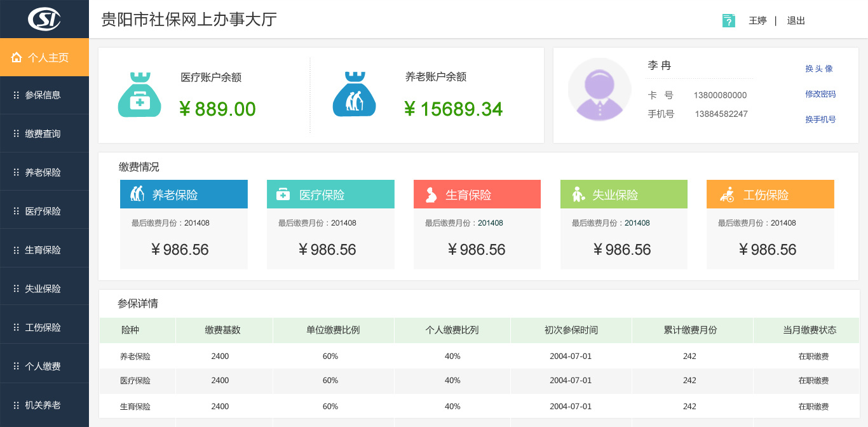Click the home icon beside 个人主页
This screenshot has height=427, width=868.
pos(17,57)
